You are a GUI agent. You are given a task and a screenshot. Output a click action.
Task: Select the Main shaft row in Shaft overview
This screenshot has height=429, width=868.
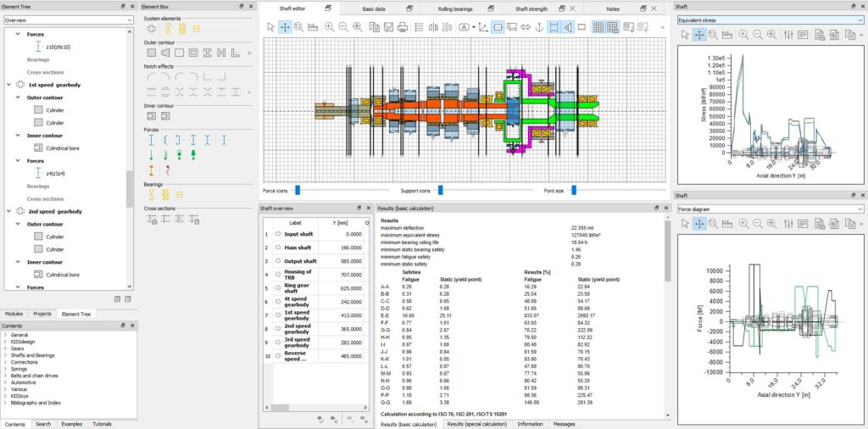click(296, 247)
